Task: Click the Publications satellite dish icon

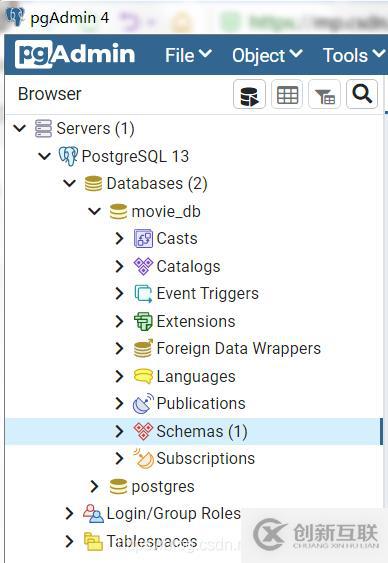Action: point(143,404)
